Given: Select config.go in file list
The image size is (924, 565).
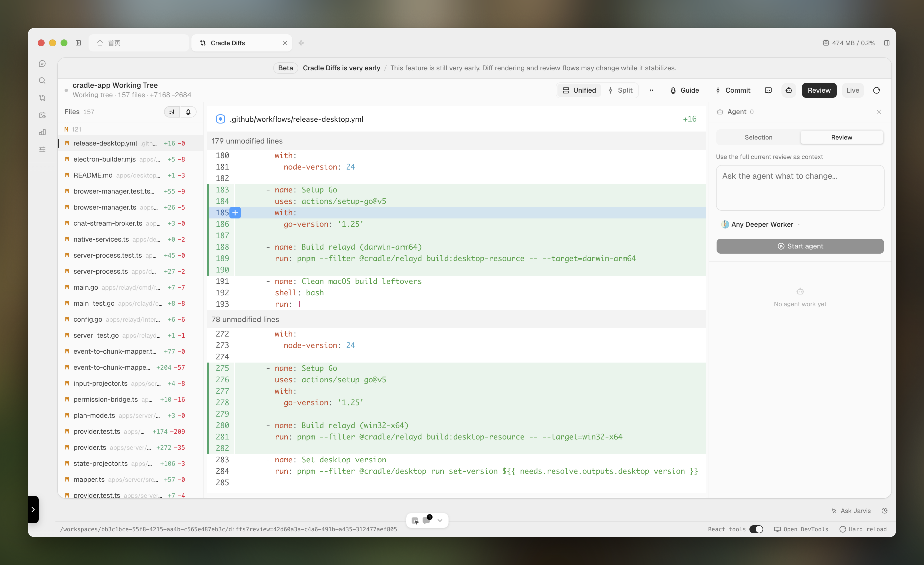Looking at the screenshot, I should 131,319.
